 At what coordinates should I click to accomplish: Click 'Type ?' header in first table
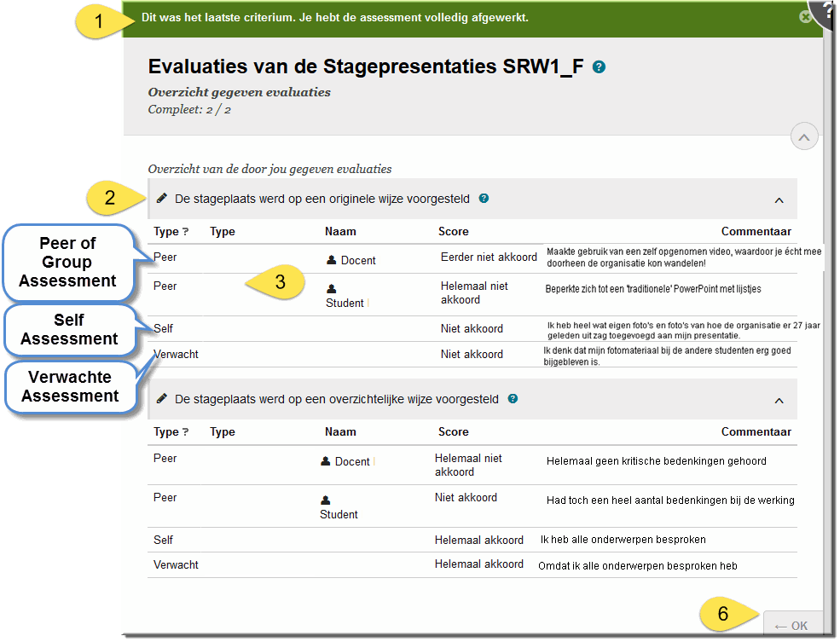pyautogui.click(x=171, y=231)
